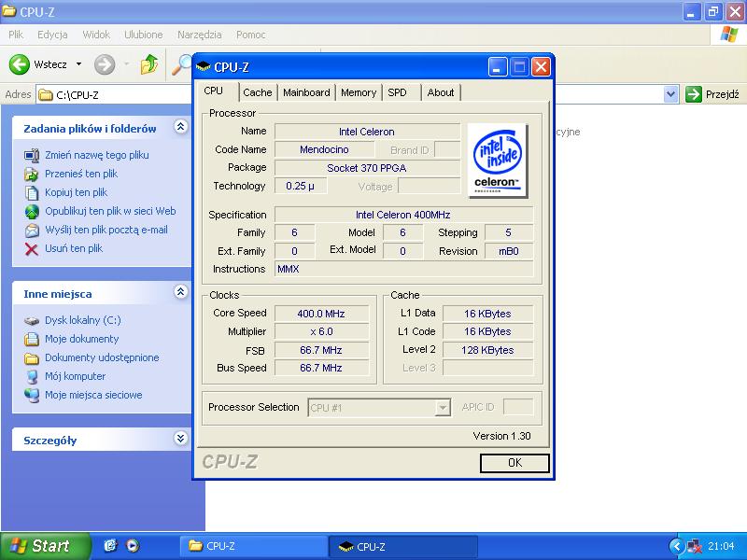
Task: Click the red X delete file icon
Action: click(32, 248)
